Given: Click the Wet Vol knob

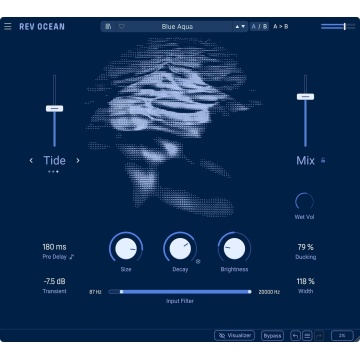Looking at the screenshot, I should [x=304, y=202].
